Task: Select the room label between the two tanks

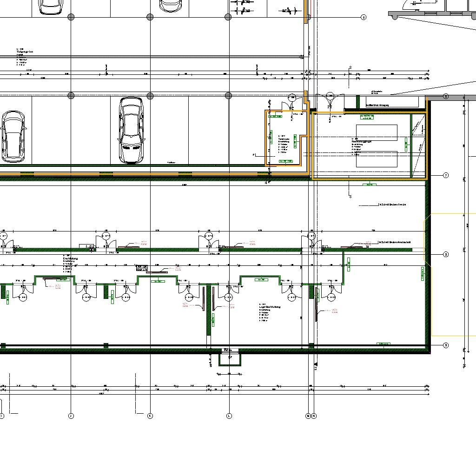Action: coord(361,146)
